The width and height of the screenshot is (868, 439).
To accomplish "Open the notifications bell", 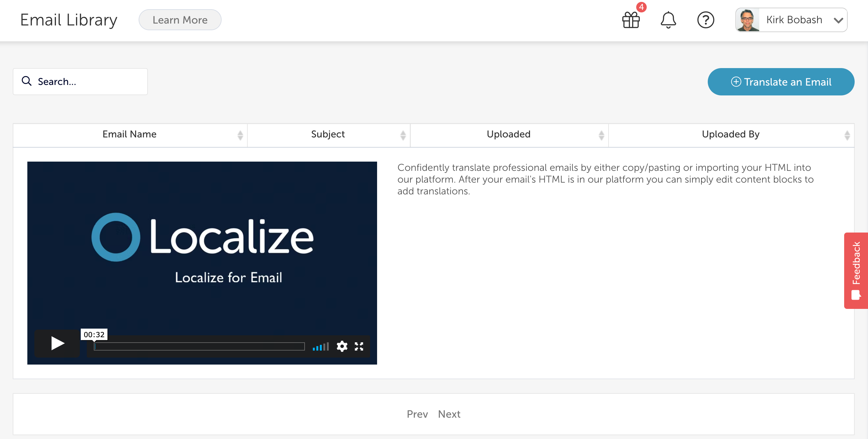I will tap(668, 20).
